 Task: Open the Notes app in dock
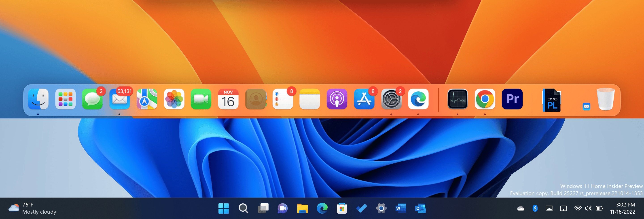(x=310, y=99)
